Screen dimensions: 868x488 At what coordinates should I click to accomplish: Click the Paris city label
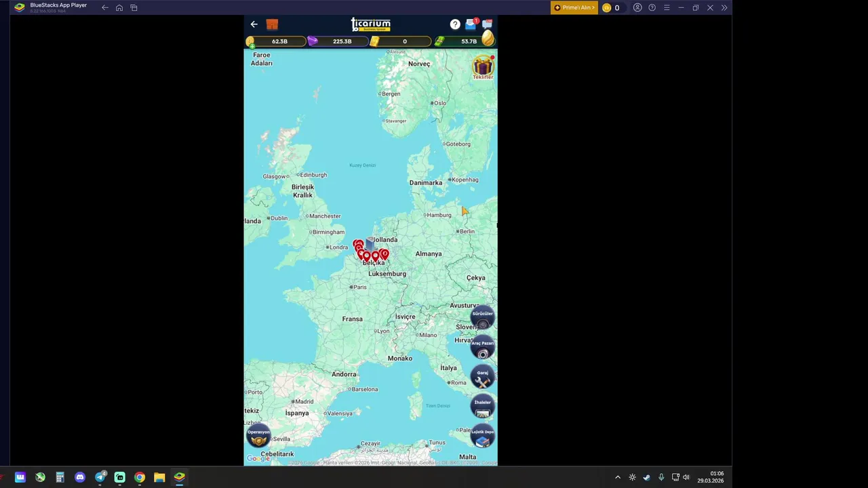[x=360, y=287]
